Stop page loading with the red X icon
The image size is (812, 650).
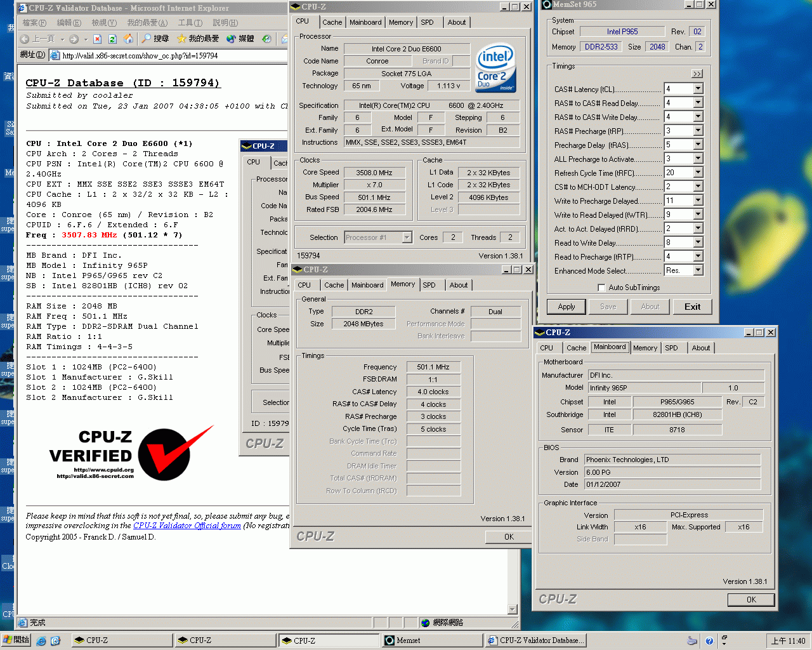(98, 39)
